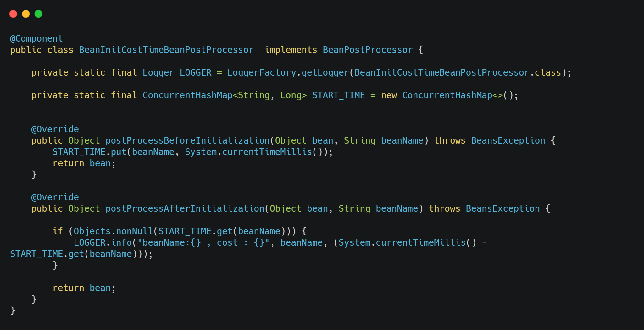
Task: Click the red close window dot
Action: pos(13,14)
